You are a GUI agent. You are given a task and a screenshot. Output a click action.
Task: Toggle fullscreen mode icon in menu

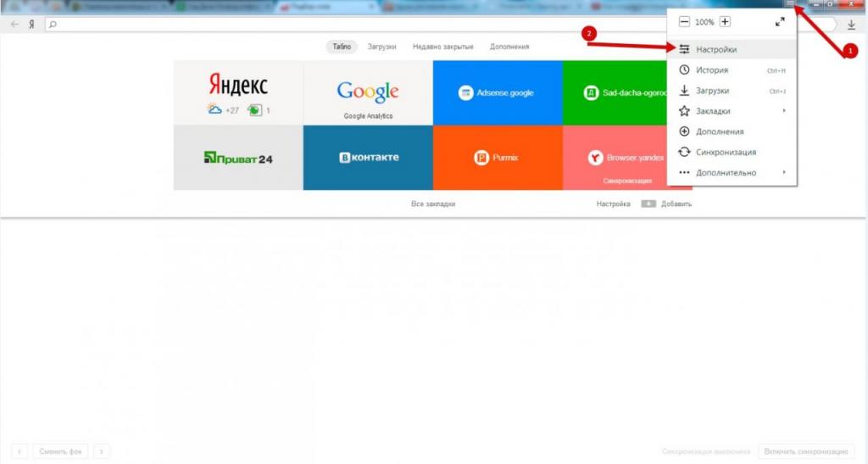tap(780, 22)
